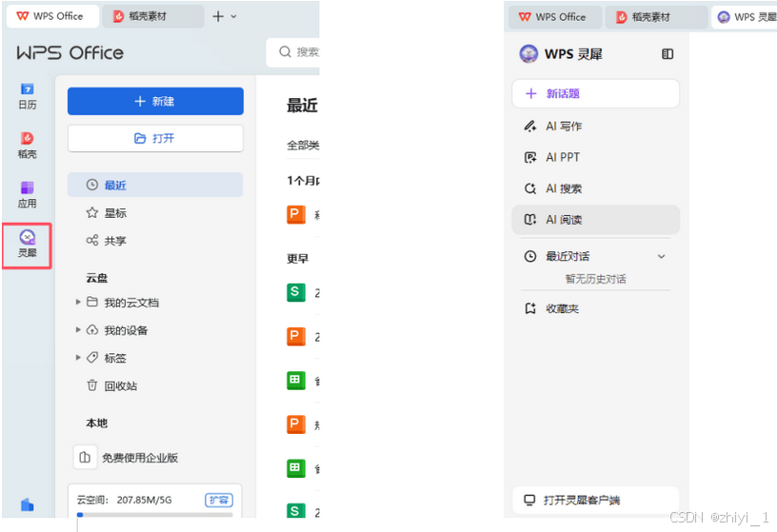Click the plus new tab icon
Image resolution: width=777 pixels, height=532 pixels.
(x=218, y=16)
